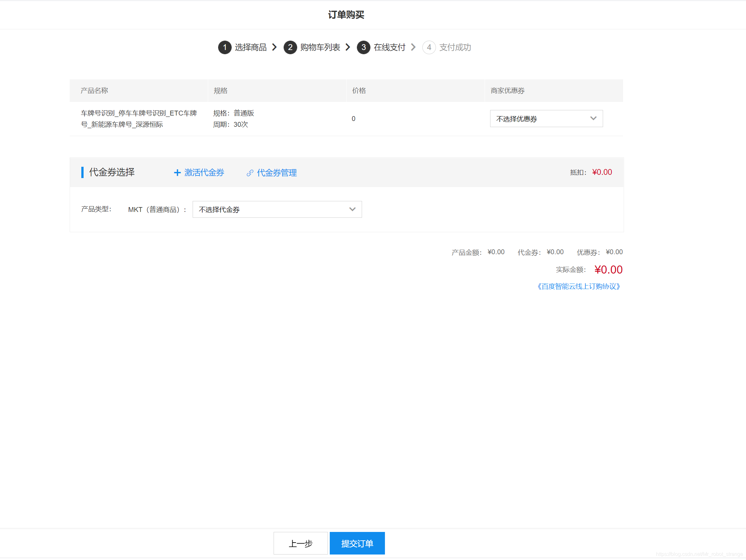The height and width of the screenshot is (560, 746).
Task: Click the product name 车牌号识别 row entry
Action: tap(139, 118)
